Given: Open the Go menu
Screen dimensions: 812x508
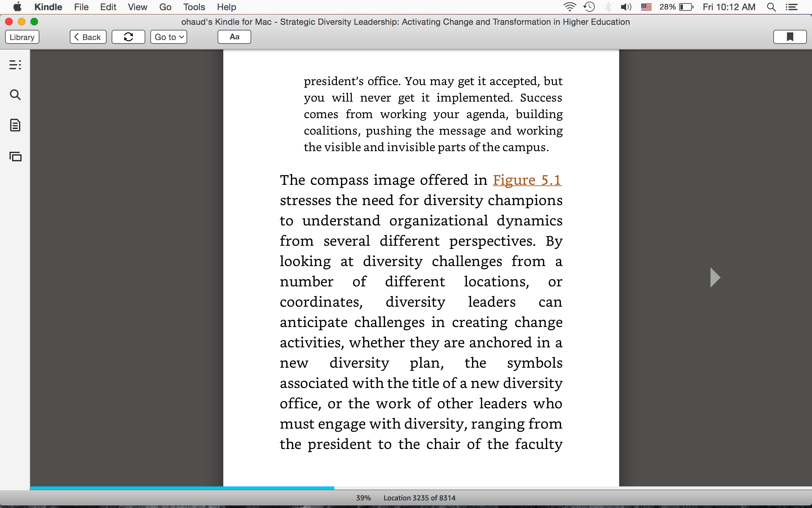Looking at the screenshot, I should [x=166, y=7].
